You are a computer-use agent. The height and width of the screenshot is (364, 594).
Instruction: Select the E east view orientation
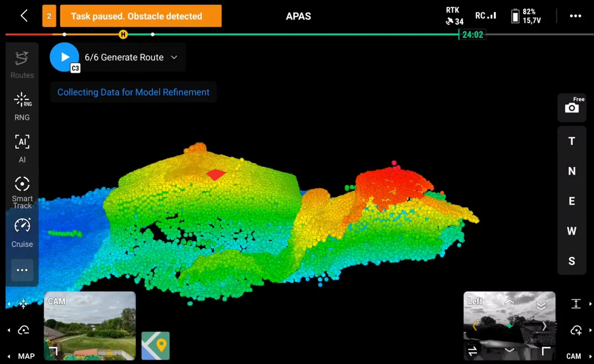[x=572, y=201]
